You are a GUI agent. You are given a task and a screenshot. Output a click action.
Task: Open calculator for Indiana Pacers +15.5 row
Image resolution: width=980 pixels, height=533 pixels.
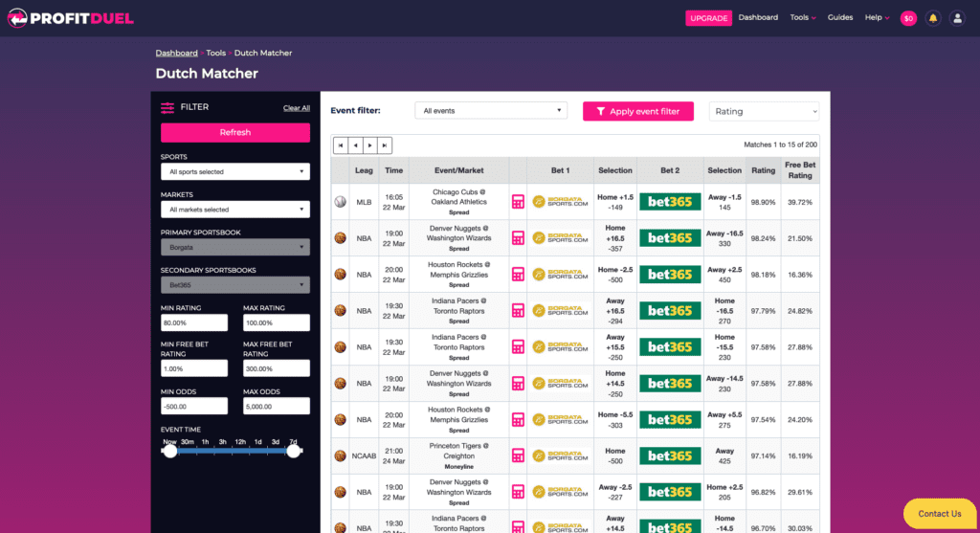pyautogui.click(x=518, y=346)
